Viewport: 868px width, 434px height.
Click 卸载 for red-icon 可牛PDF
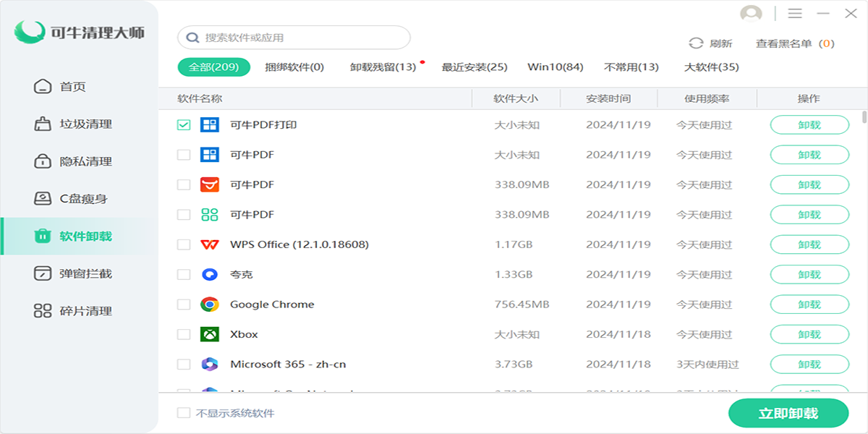click(x=809, y=184)
